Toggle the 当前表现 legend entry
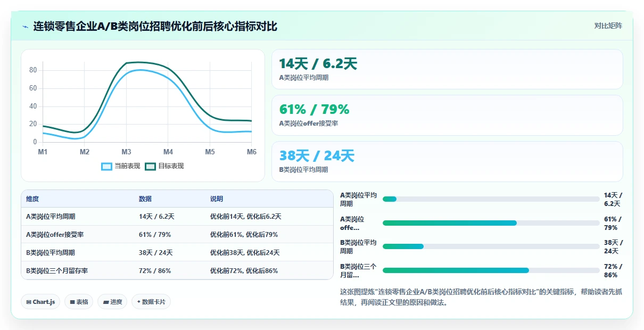 click(x=121, y=166)
